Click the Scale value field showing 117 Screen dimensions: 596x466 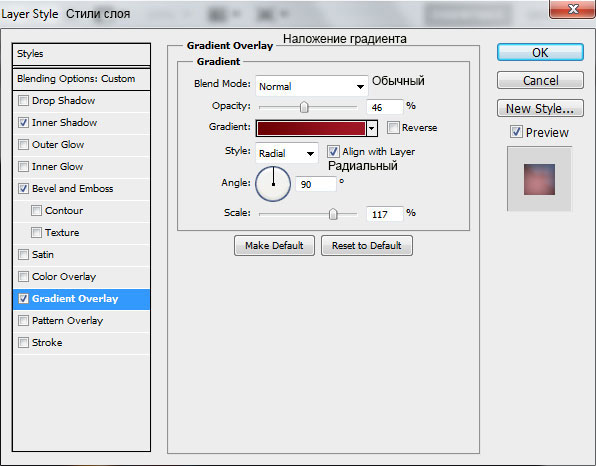click(384, 214)
